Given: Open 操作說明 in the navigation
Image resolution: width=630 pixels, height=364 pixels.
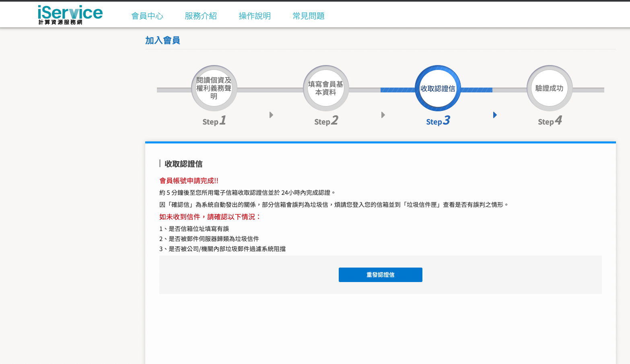Looking at the screenshot, I should (255, 16).
